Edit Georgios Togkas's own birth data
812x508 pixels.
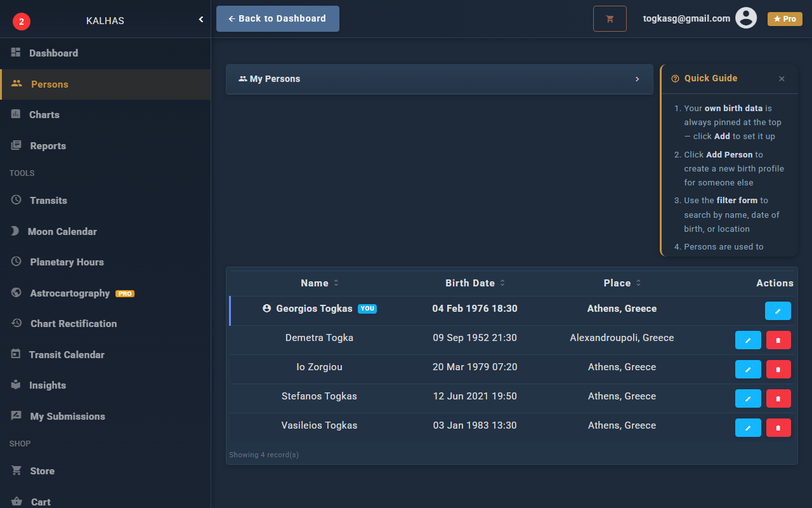pos(778,311)
